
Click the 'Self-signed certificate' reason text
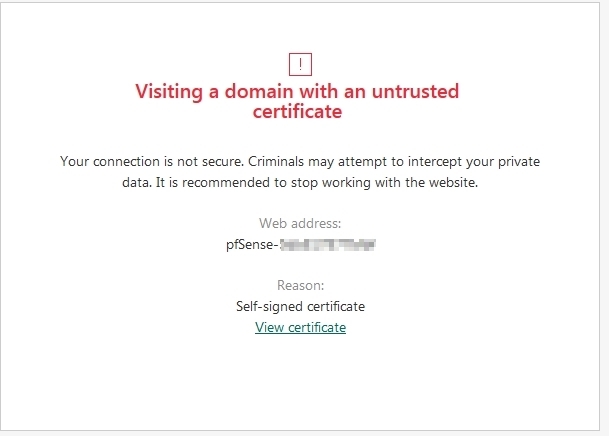click(x=300, y=306)
